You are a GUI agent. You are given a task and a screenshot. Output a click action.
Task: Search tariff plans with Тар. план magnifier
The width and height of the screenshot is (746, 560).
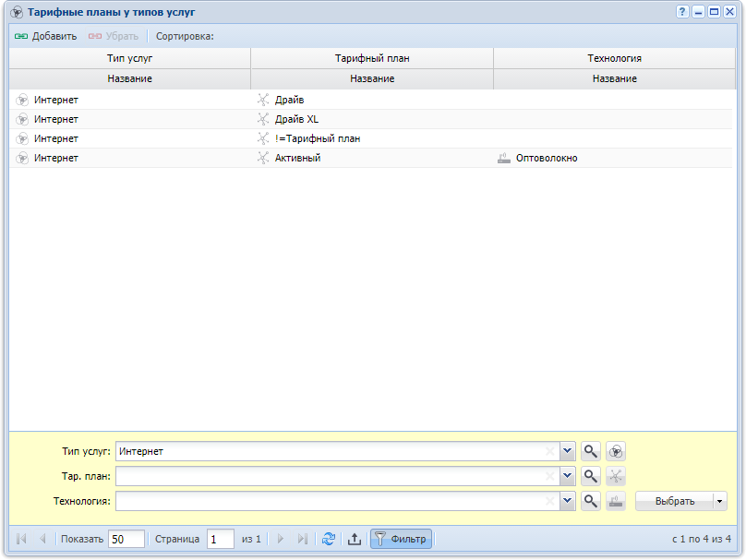coord(590,476)
